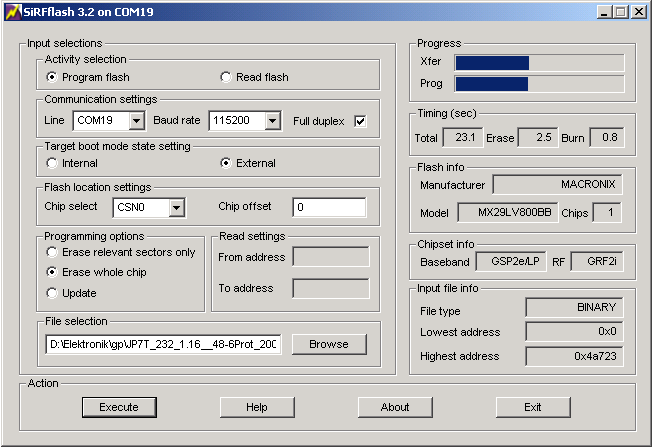Toggle the Full duplex checkbox
This screenshot has height=447, width=652.
(360, 121)
